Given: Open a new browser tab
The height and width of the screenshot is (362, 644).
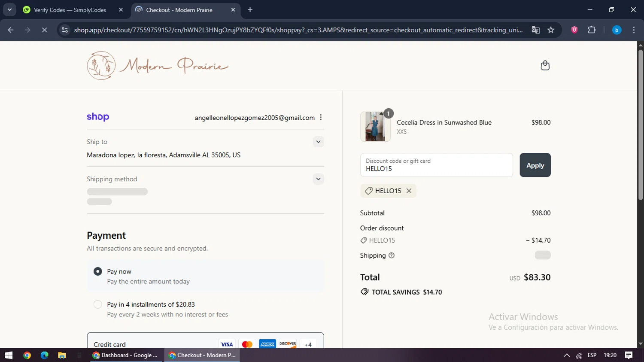Looking at the screenshot, I should (x=250, y=9).
